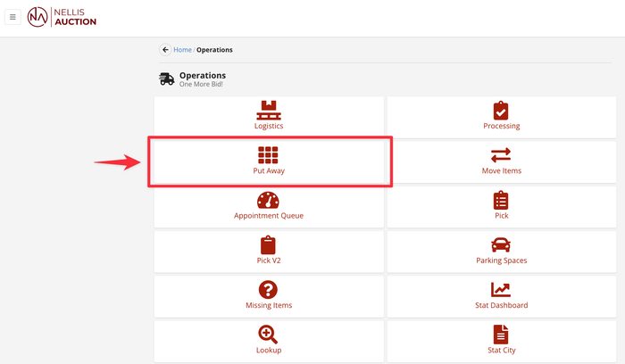Go to Home breadcrumb link
The image size is (625, 364).
coord(182,50)
